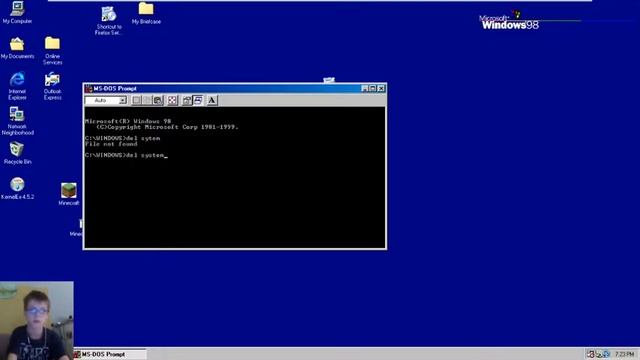Select the Minecraft desktop icon

(x=69, y=194)
